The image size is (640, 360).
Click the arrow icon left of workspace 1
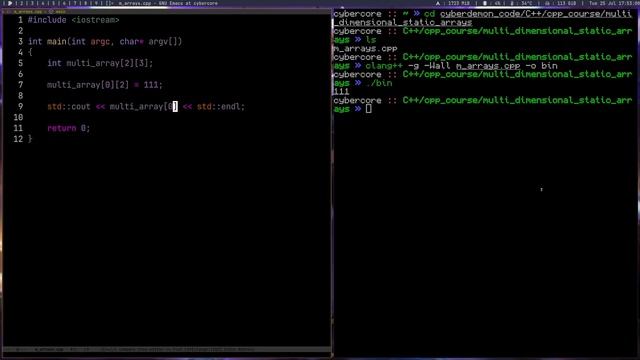coord(9,3)
